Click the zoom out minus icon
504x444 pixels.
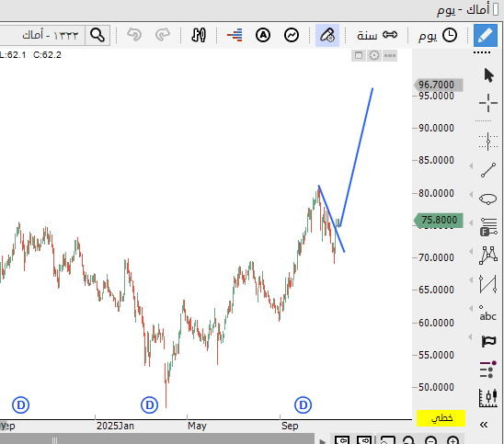(x=430, y=440)
